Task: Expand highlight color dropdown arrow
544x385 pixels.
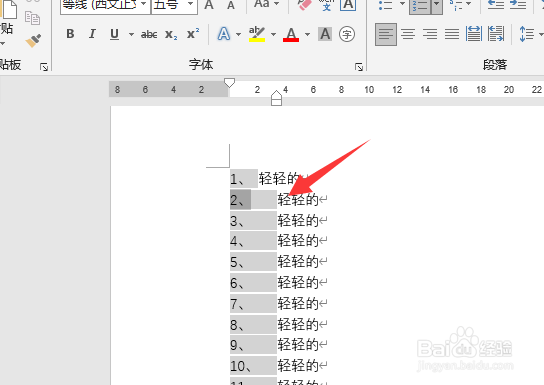Action: coord(273,34)
